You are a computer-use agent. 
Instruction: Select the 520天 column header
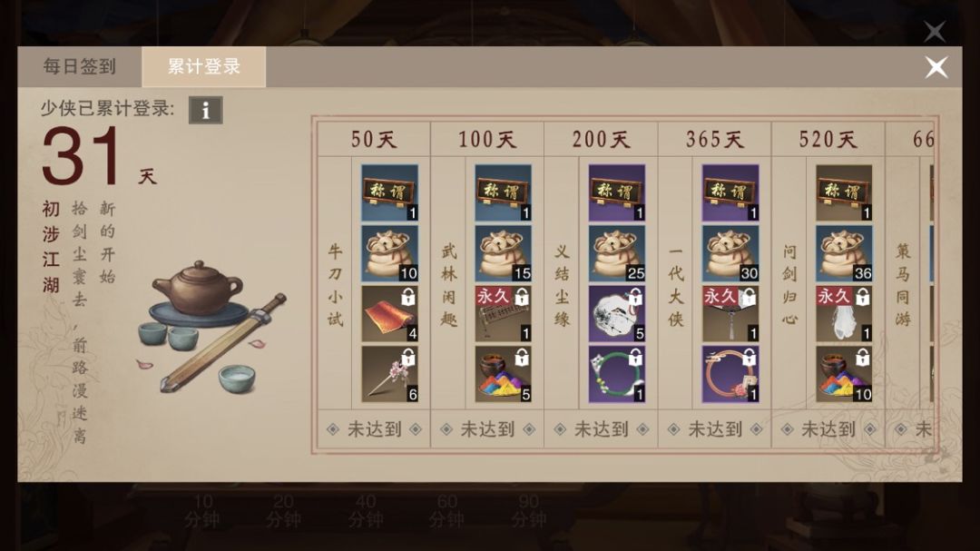pyautogui.click(x=828, y=139)
